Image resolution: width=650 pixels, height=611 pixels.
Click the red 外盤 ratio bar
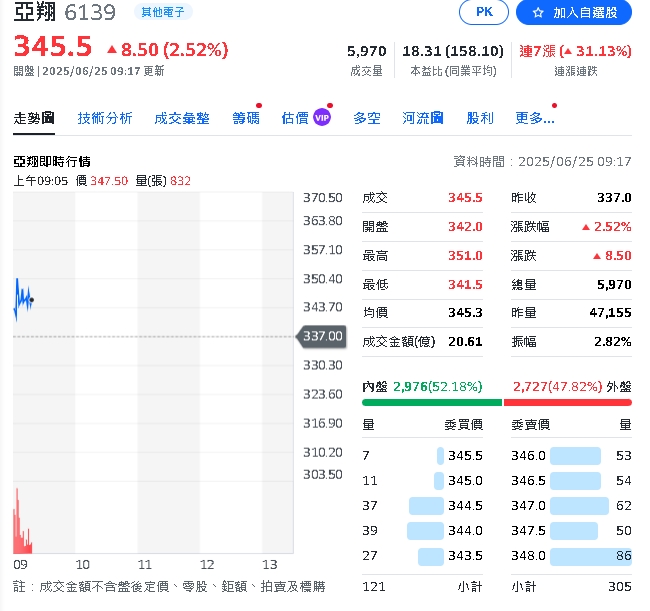point(568,402)
